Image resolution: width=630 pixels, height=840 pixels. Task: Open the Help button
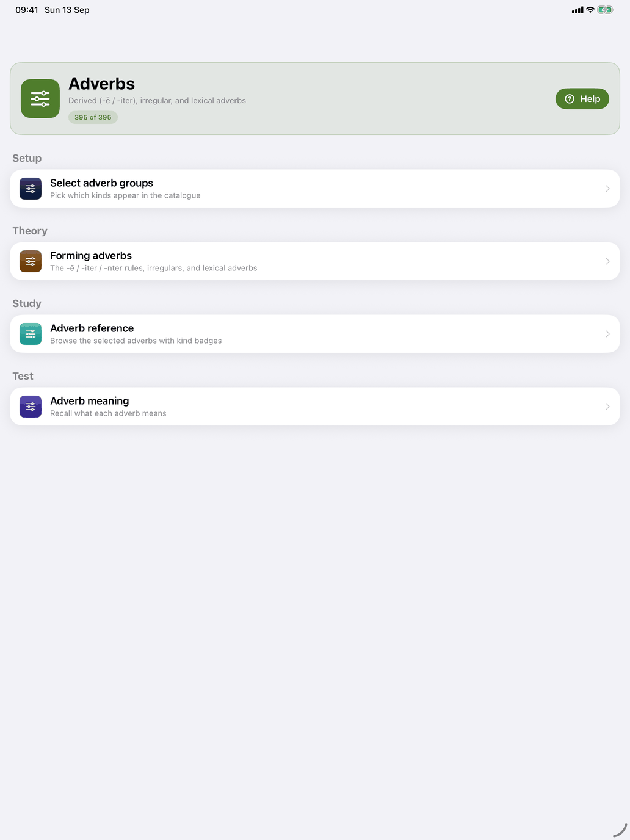coord(582,99)
